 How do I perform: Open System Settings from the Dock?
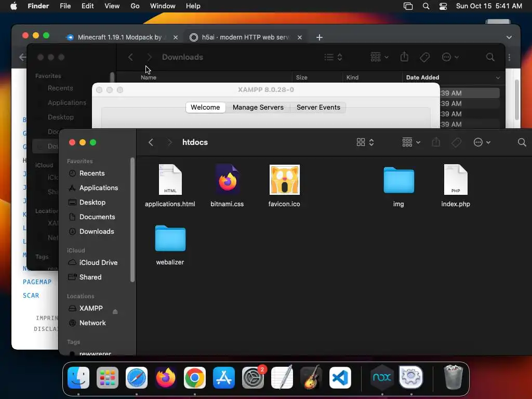(x=253, y=378)
